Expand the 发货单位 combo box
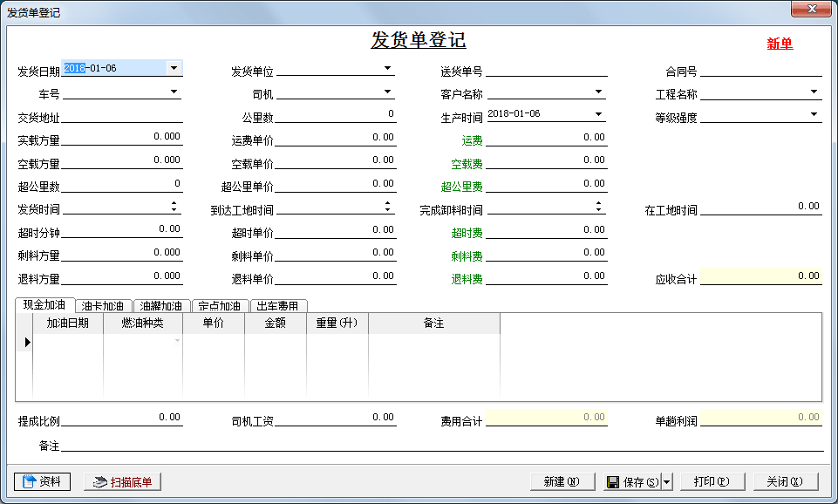838x504 pixels. point(387,68)
